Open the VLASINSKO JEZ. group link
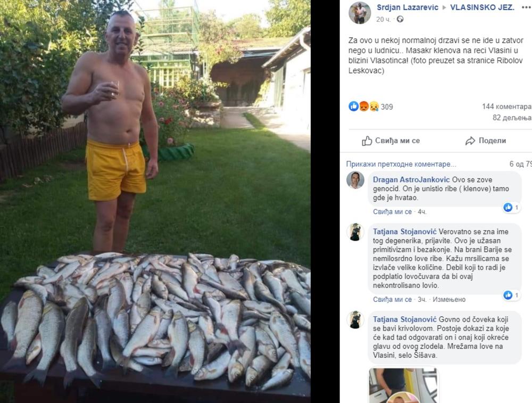The image size is (532, 403). click(482, 7)
